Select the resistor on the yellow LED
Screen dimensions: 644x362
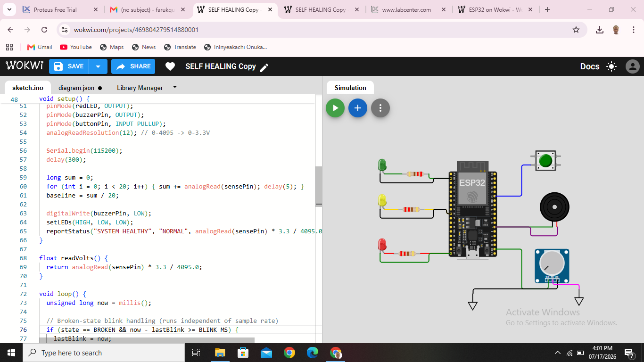tap(412, 209)
